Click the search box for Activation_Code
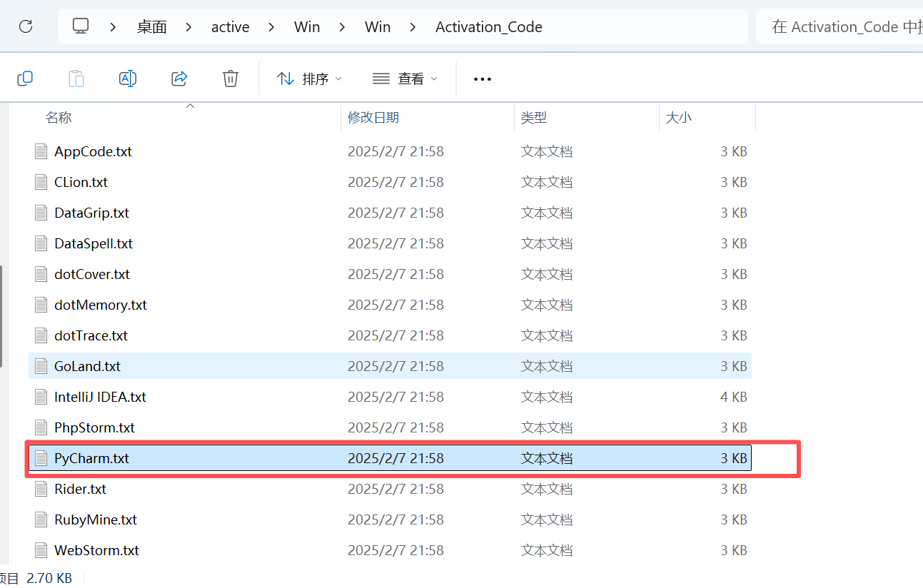The height and width of the screenshot is (588, 923). click(839, 26)
